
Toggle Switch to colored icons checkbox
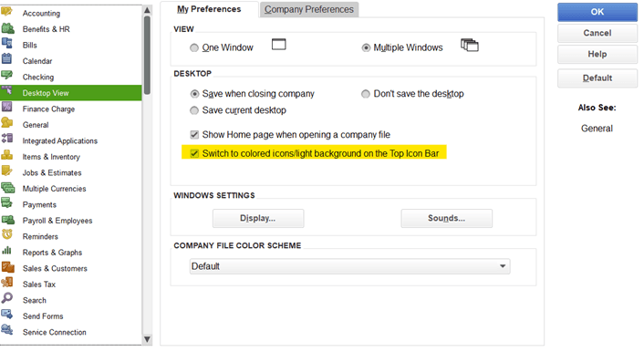pyautogui.click(x=194, y=153)
